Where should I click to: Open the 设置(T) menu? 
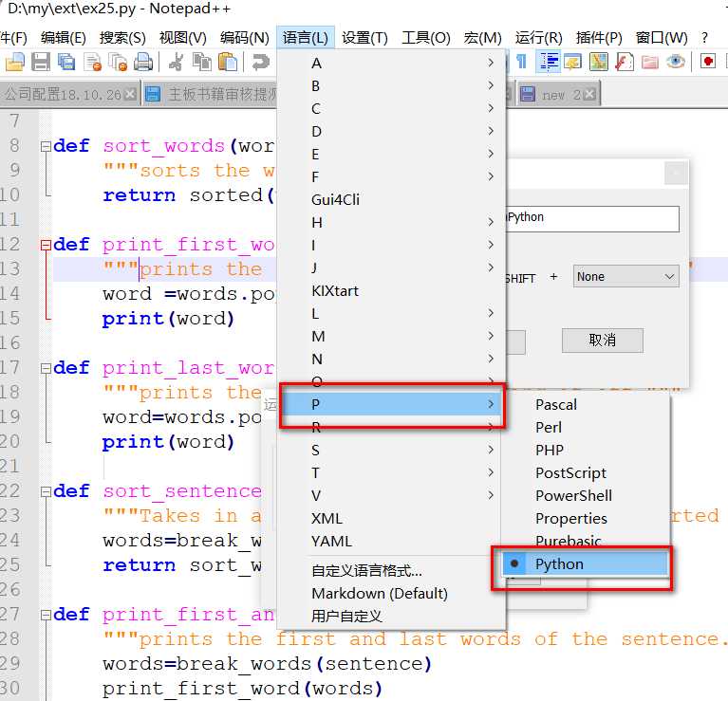click(x=364, y=38)
